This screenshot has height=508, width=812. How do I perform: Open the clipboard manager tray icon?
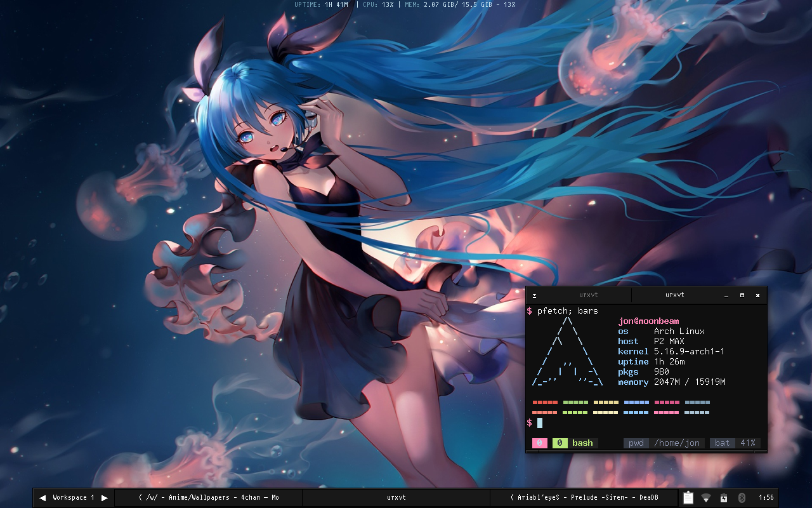[688, 498]
